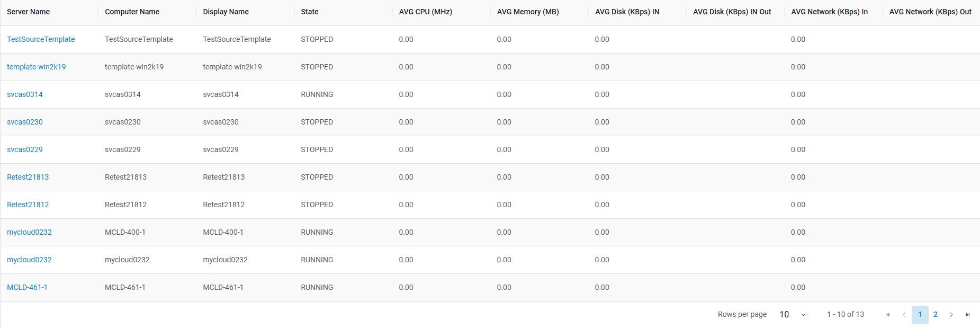Jump to the last page of results
Screen dimensions: 980x328
point(967,315)
